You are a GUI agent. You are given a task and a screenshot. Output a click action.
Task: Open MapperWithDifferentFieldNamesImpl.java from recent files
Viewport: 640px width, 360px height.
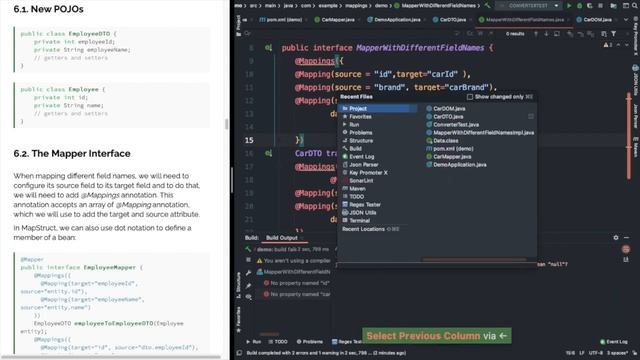coord(480,133)
